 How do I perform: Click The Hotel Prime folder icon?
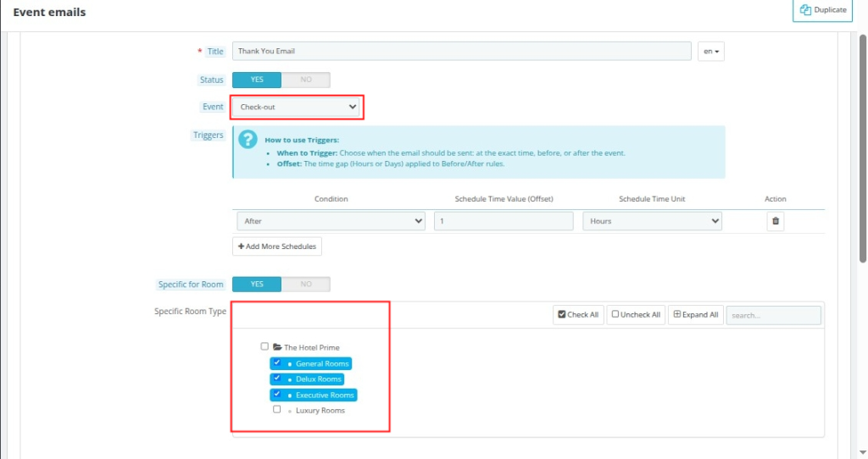(x=277, y=347)
